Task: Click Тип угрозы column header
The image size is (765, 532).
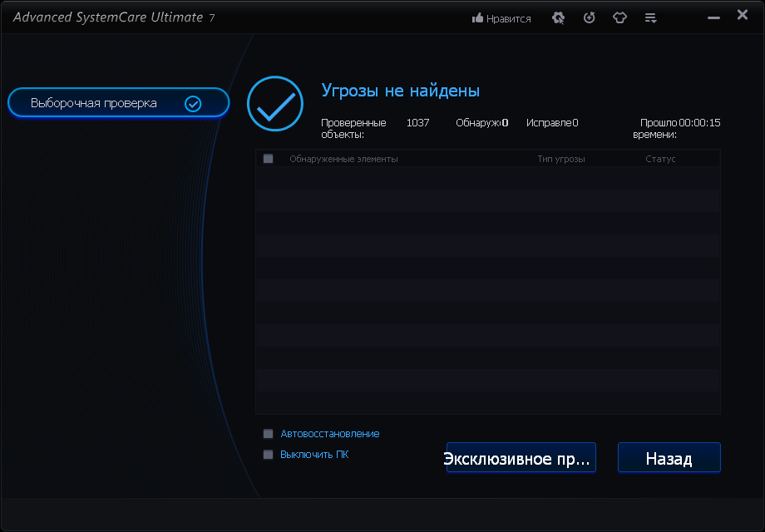Action: pyautogui.click(x=561, y=159)
